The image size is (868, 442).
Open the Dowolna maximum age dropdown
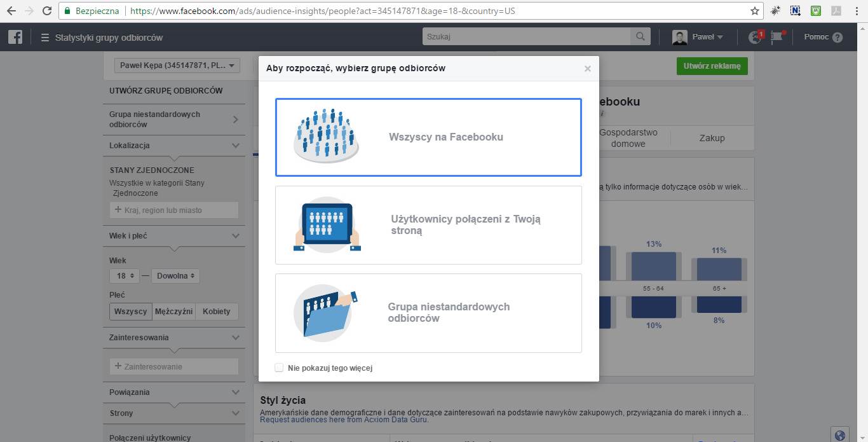point(175,276)
